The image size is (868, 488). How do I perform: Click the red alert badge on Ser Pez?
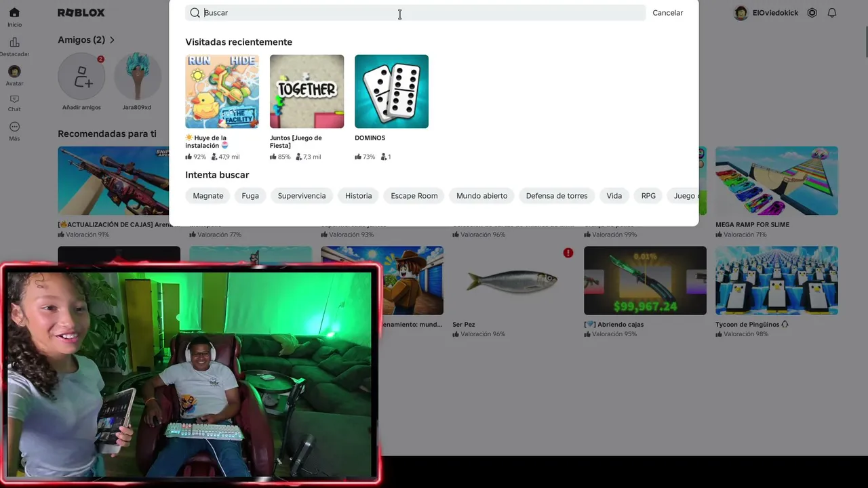point(568,253)
